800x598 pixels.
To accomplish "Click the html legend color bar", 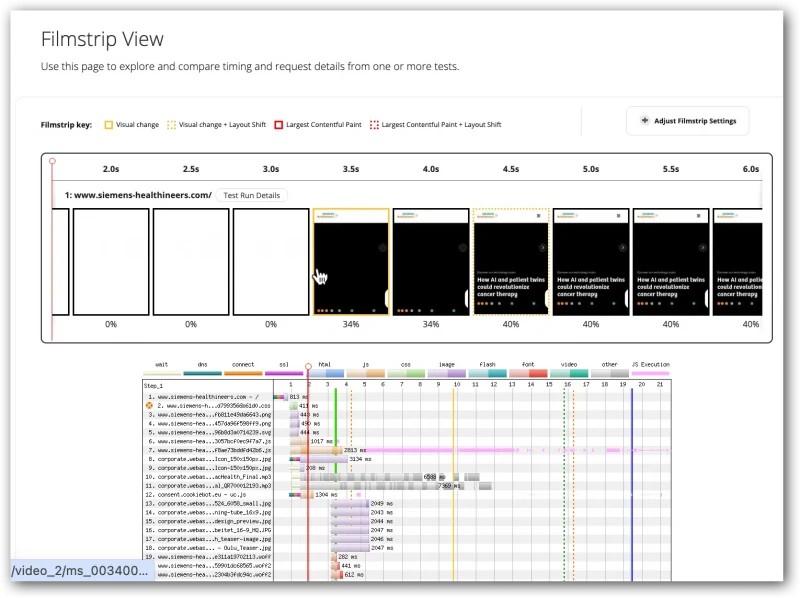I will click(325, 373).
